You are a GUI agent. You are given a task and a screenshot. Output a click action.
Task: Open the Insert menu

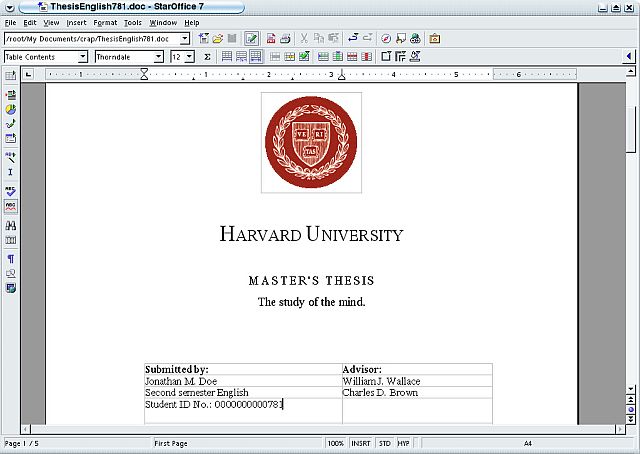coord(76,23)
